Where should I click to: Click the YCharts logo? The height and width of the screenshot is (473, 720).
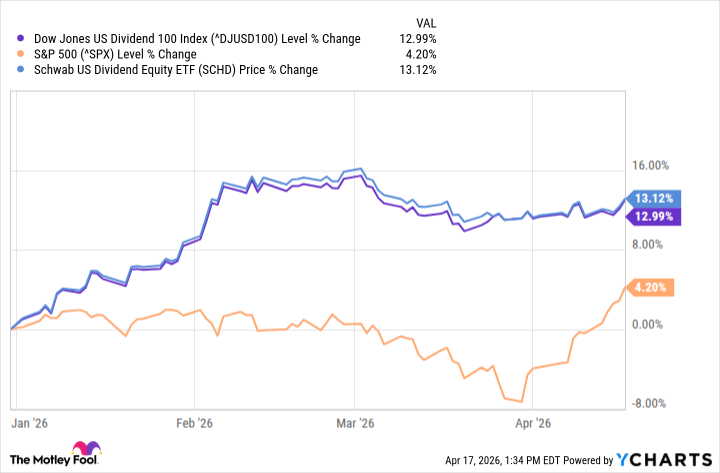coord(666,458)
